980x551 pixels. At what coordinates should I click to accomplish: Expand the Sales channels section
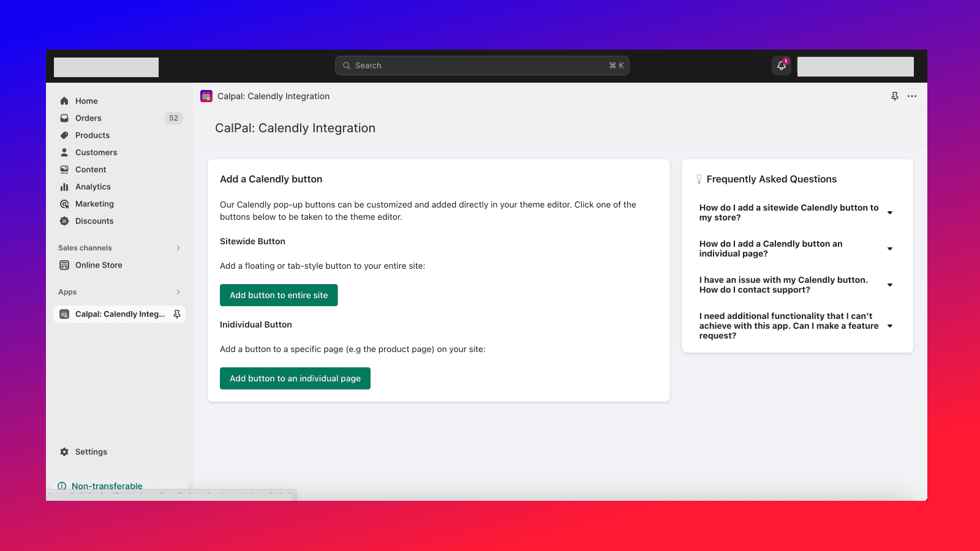point(178,248)
